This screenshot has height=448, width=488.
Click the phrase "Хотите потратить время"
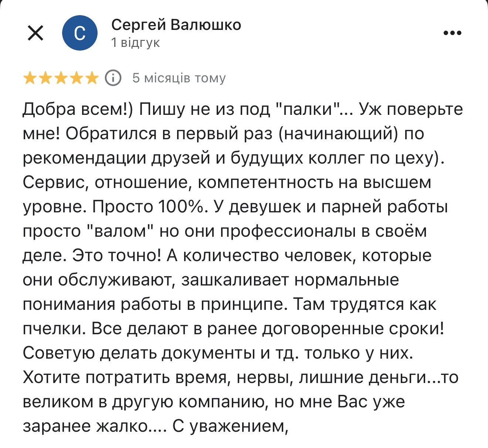pos(126,377)
